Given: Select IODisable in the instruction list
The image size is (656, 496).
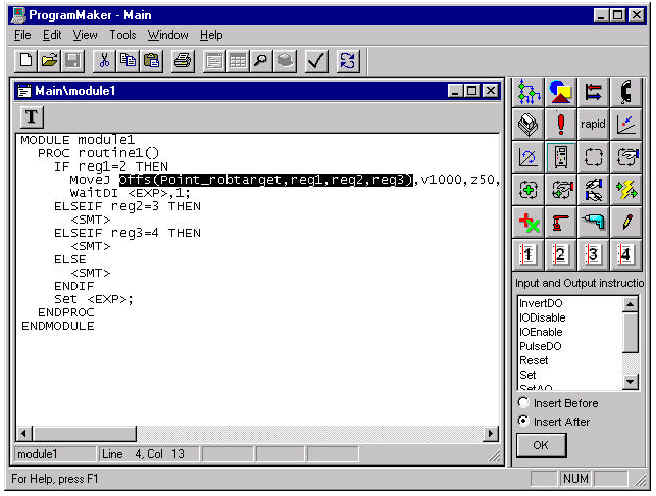Looking at the screenshot, I should click(542, 318).
